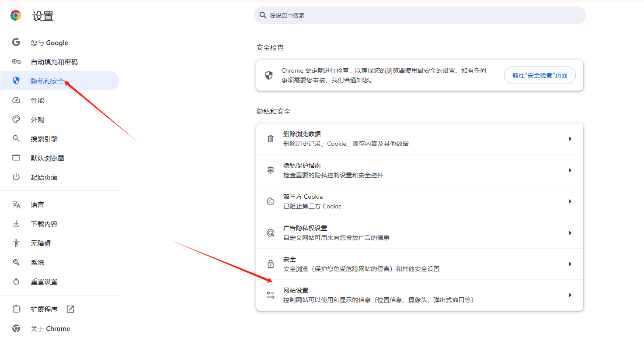
Task: Click the shield icon in the 安全检查 card
Action: 269,75
